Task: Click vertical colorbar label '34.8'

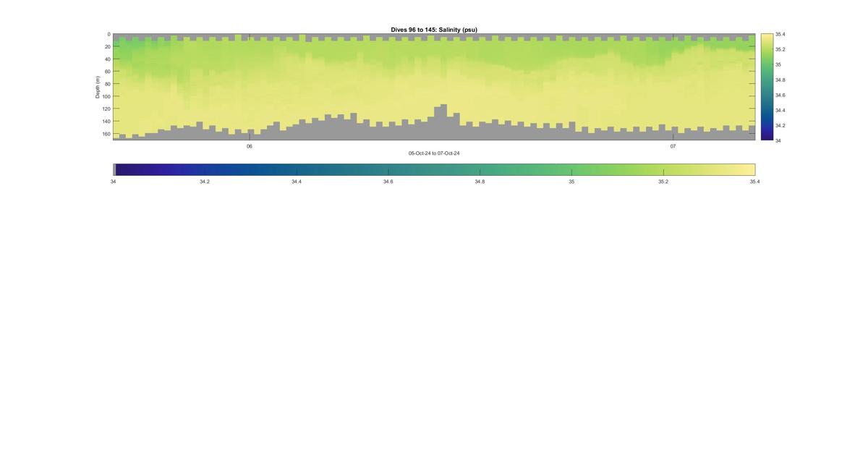Action: click(x=780, y=80)
